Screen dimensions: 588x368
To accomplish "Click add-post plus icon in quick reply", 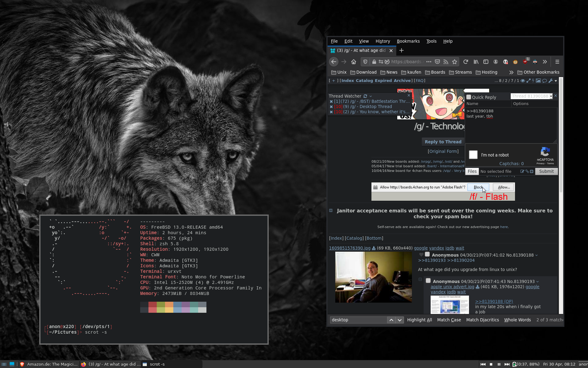I will point(532,171).
